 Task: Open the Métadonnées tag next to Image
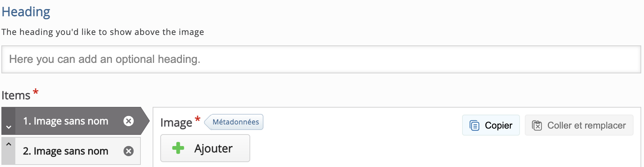(235, 122)
